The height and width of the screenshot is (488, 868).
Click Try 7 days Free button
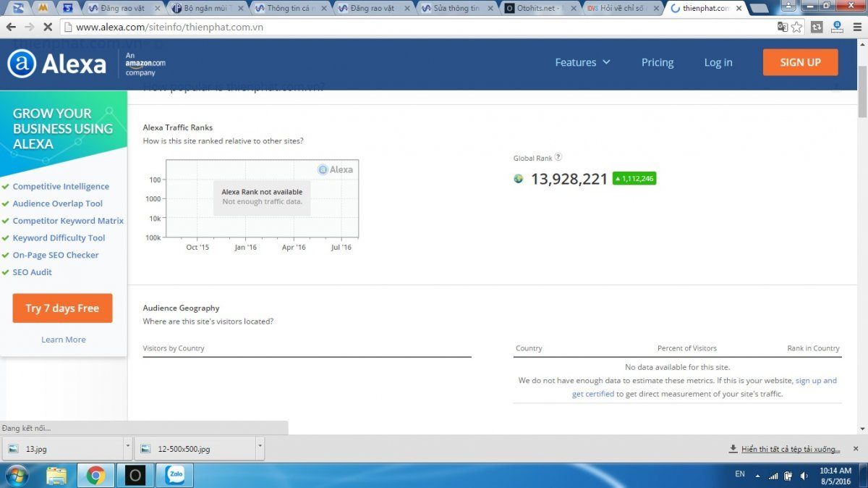click(62, 308)
